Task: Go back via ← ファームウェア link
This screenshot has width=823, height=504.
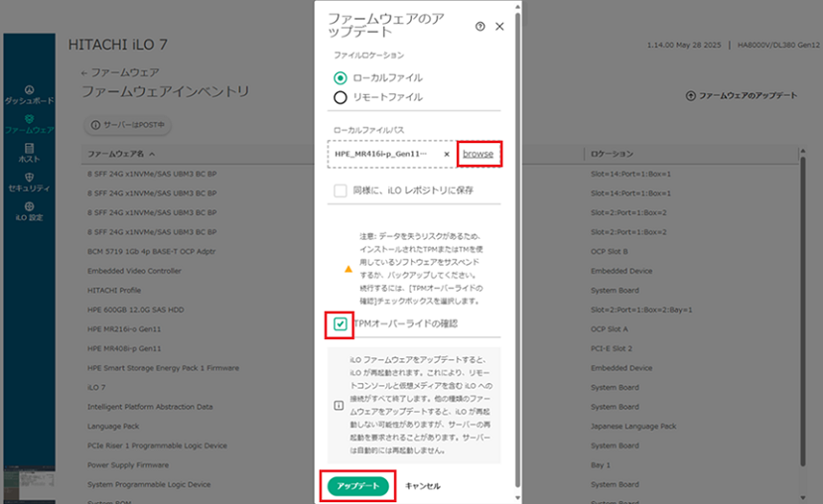Action: [x=120, y=72]
